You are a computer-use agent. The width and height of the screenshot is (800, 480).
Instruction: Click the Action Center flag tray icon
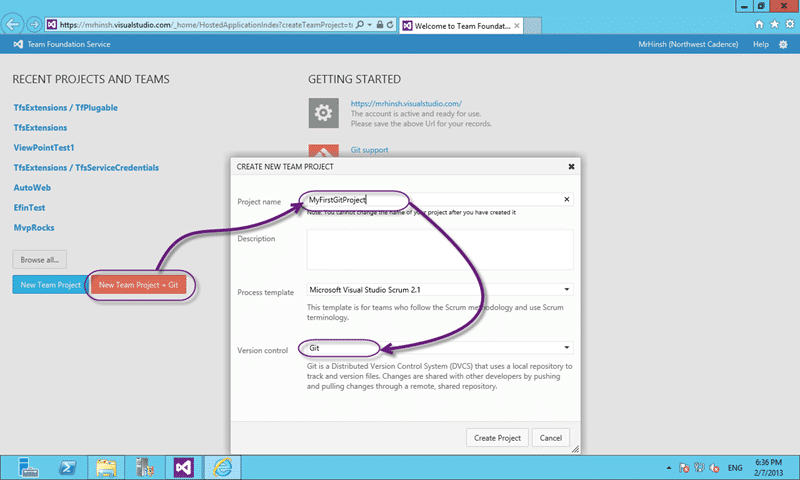[x=684, y=468]
